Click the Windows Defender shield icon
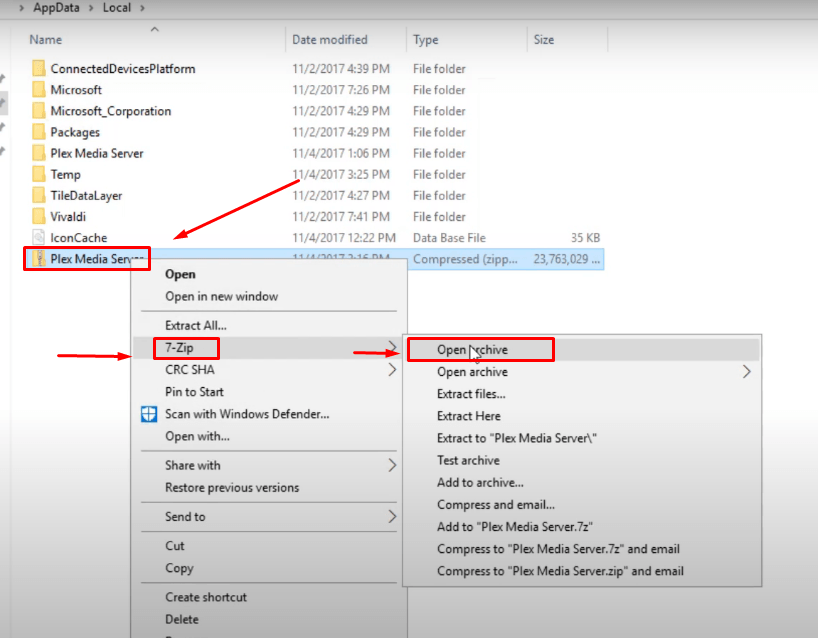This screenshot has width=818, height=638. pos(149,414)
